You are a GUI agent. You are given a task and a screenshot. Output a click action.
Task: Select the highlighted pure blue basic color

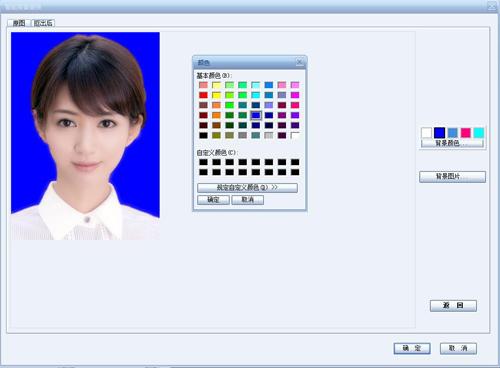256,115
